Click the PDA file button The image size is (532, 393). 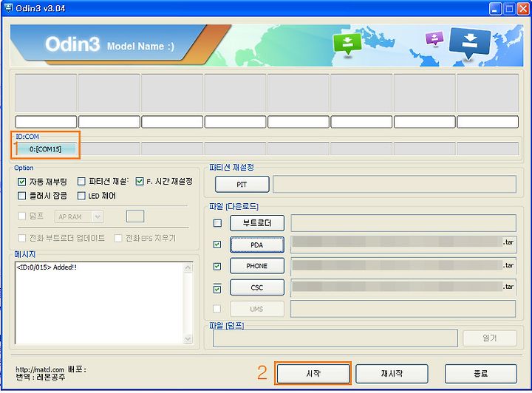coord(257,245)
